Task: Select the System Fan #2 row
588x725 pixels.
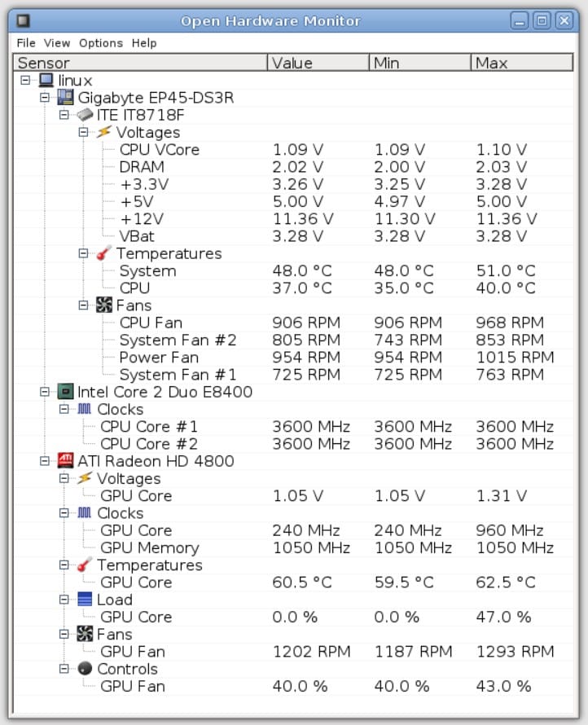Action: (293, 340)
